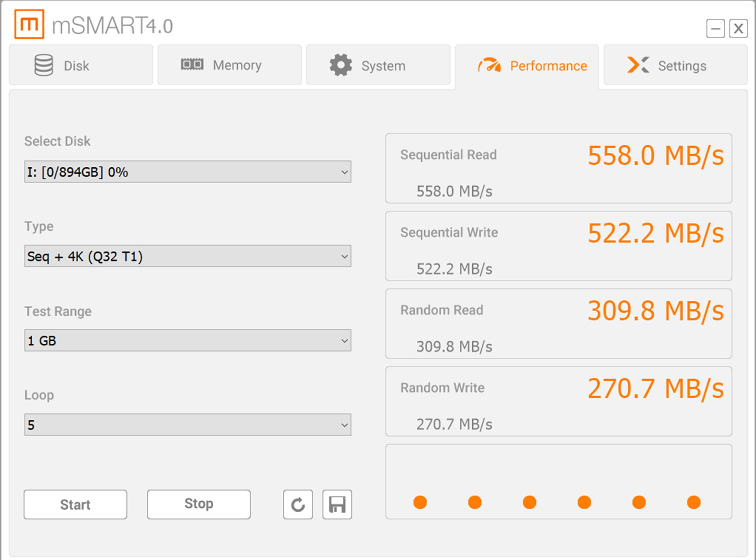
Task: Click the Sequential Read label
Action: point(449,155)
